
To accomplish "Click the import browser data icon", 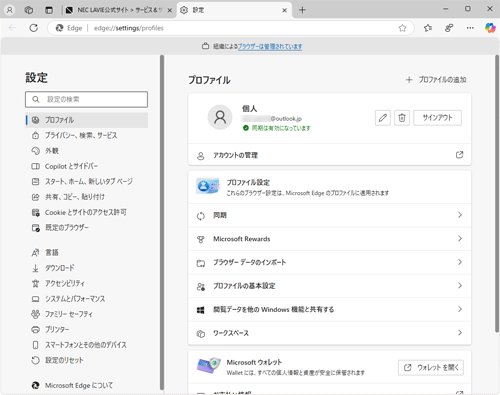I will point(201,263).
